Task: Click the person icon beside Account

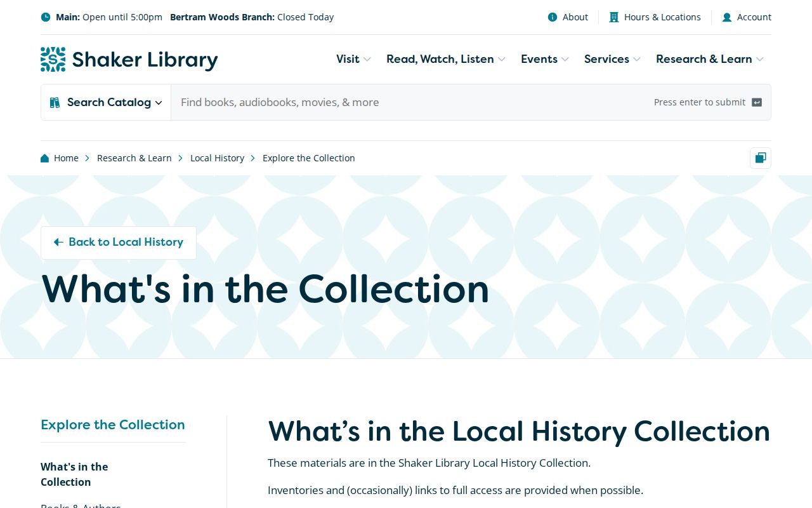Action: 727,17
